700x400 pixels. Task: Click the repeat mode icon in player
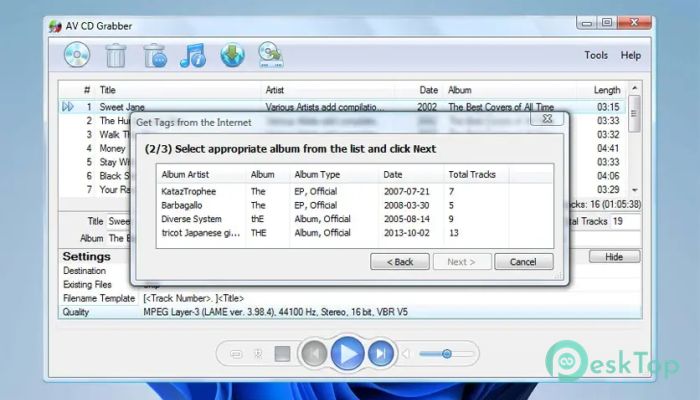point(236,354)
